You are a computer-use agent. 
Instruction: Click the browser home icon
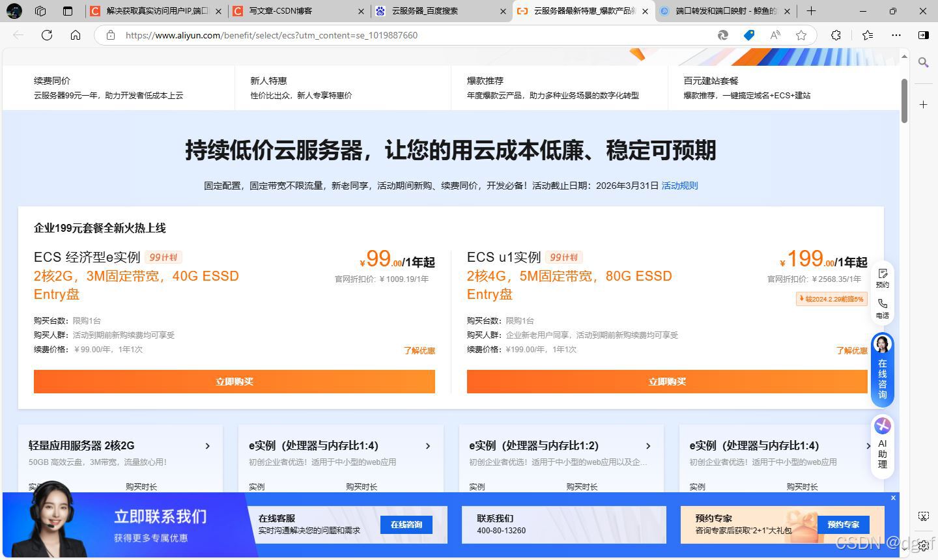tap(75, 35)
